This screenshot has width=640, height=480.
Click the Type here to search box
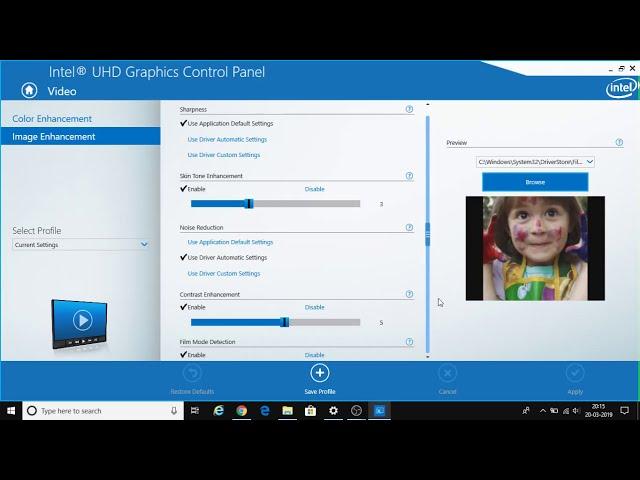[103, 411]
